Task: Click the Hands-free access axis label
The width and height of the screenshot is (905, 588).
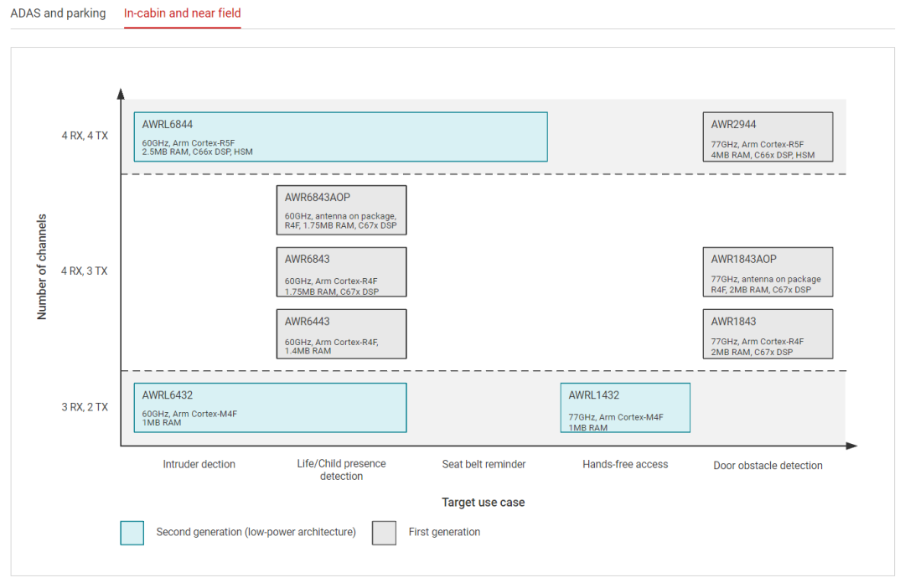Action: pos(625,464)
